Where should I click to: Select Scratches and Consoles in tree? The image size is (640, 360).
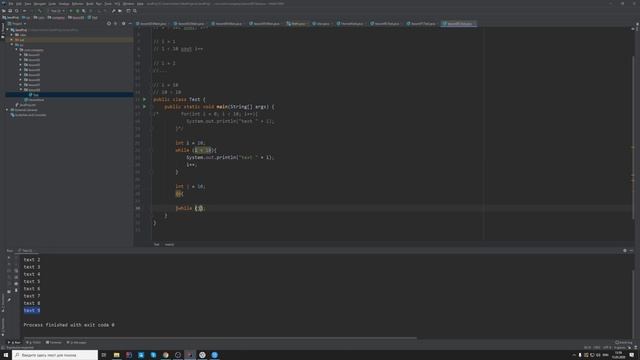(x=29, y=115)
